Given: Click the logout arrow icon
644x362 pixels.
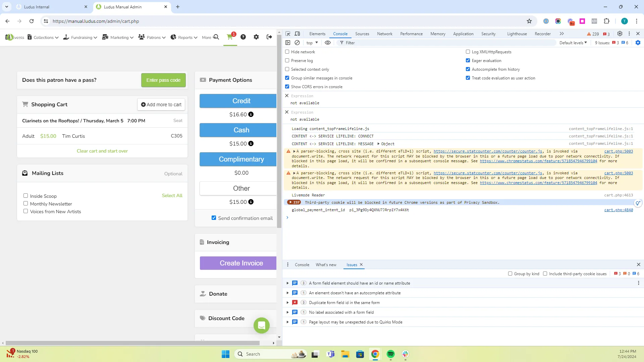Looking at the screenshot, I should click(269, 37).
